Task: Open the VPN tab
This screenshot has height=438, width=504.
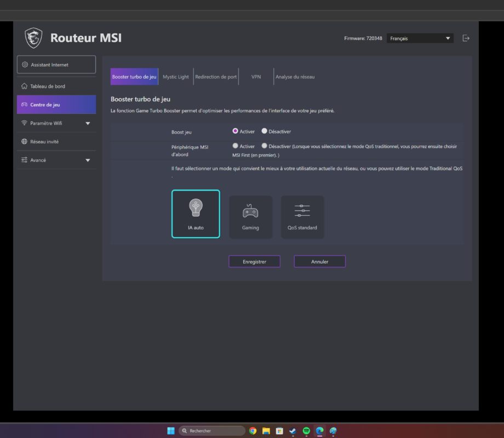Action: click(x=256, y=77)
